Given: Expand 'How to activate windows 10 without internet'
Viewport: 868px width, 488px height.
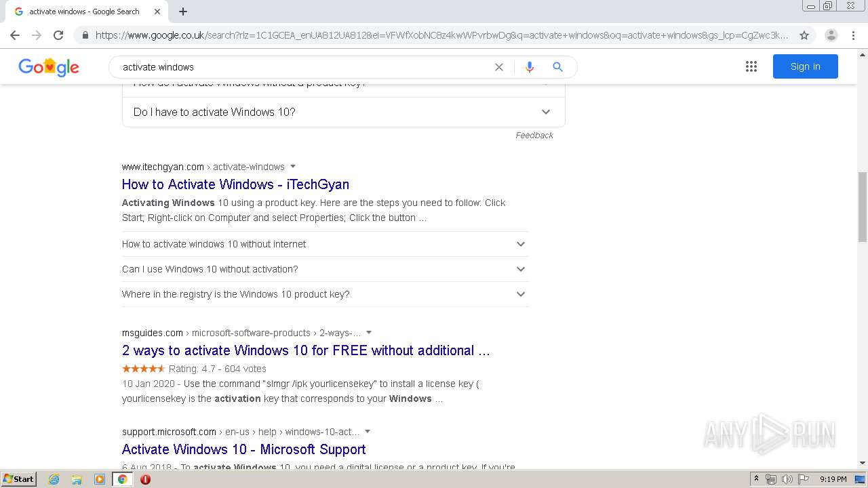Looking at the screenshot, I should 325,244.
